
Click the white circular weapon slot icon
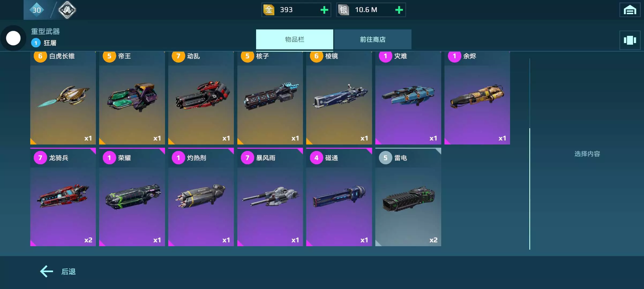(13, 38)
